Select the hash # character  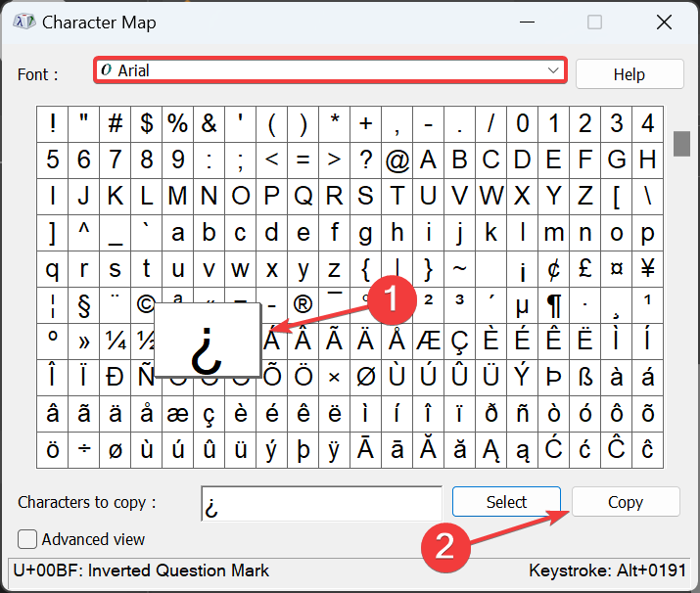click(116, 124)
